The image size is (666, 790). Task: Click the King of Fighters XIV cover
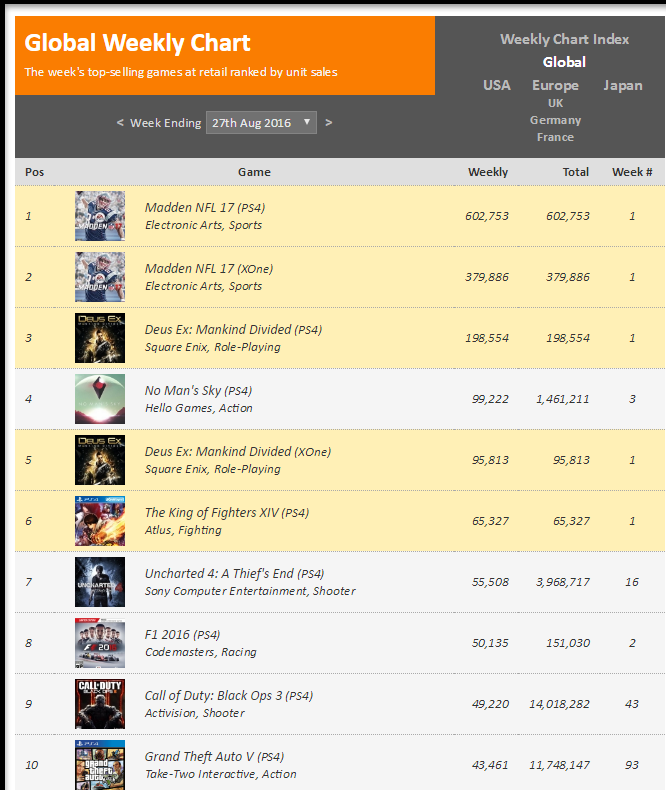pyautogui.click(x=100, y=520)
